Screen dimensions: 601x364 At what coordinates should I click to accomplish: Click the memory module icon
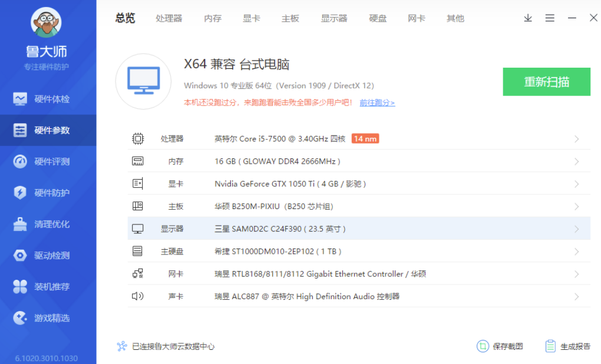pyautogui.click(x=138, y=161)
